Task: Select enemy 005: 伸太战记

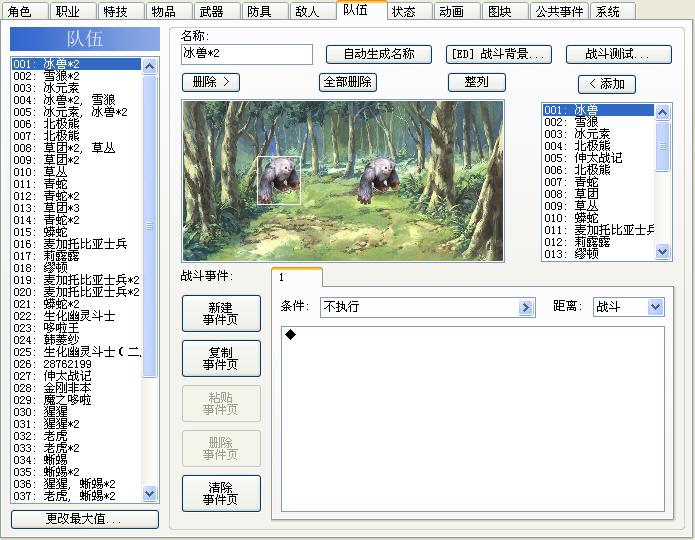Action: coord(598,158)
